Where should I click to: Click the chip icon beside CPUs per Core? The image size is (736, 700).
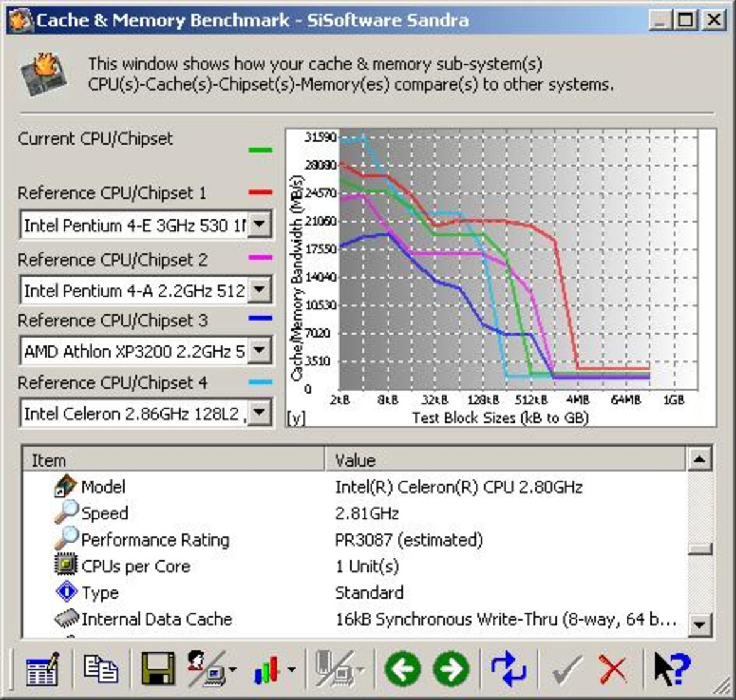tap(65, 565)
